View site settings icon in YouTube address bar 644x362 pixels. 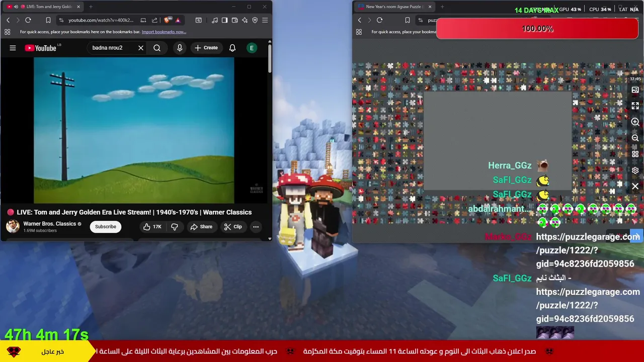(x=61, y=20)
